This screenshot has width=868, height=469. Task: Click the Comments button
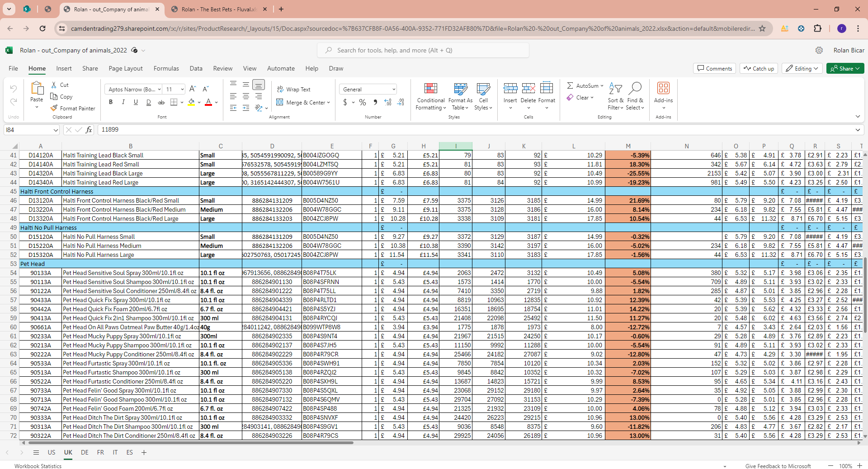(714, 68)
